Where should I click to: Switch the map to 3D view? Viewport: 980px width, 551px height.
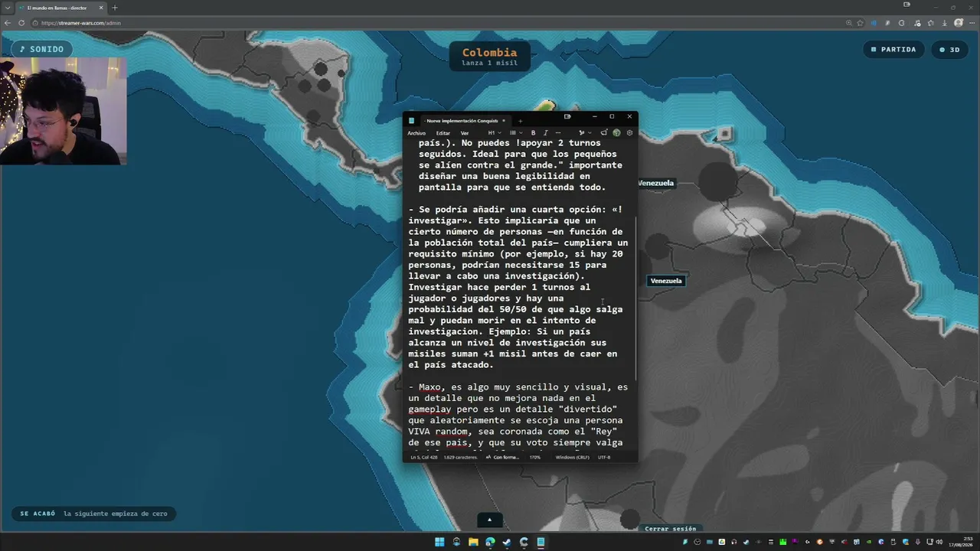coord(949,49)
